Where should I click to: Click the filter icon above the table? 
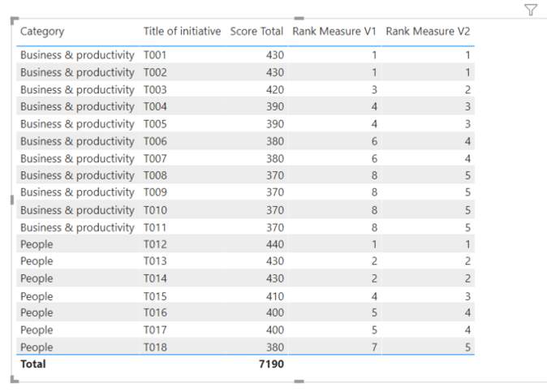point(530,10)
